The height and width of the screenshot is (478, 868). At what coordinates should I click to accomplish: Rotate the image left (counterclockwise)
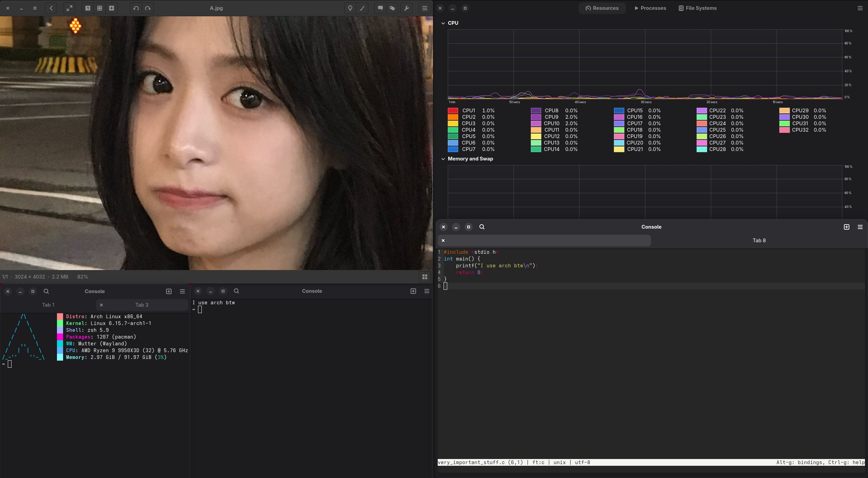click(x=136, y=8)
